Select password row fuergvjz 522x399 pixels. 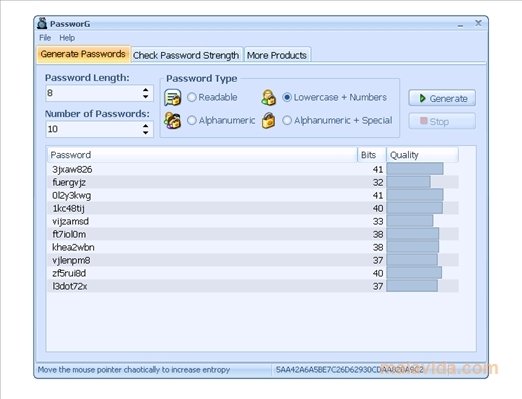click(253, 182)
